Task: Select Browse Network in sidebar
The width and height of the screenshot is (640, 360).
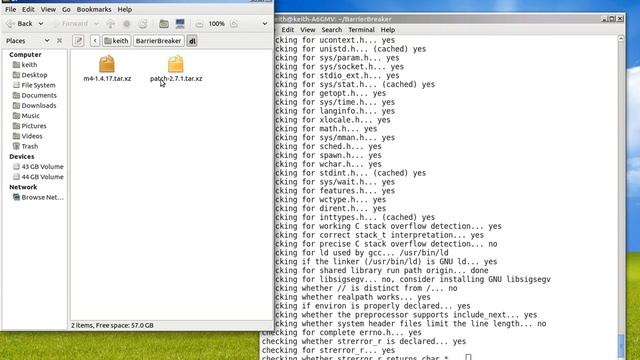Action: click(x=38, y=197)
